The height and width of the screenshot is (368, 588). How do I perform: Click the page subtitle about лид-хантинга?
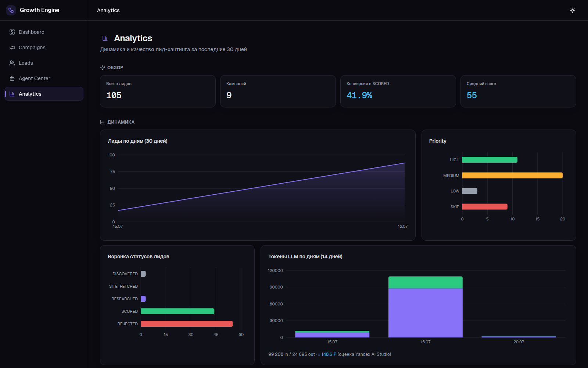[x=173, y=49]
